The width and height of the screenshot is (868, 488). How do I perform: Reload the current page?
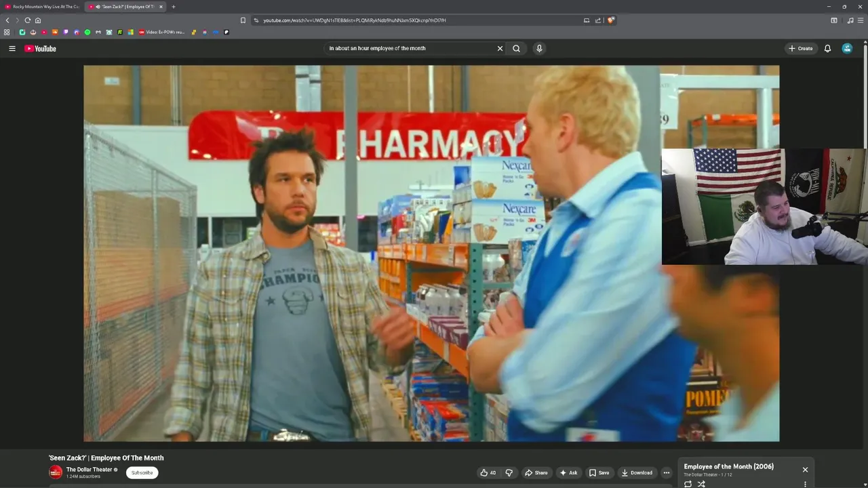point(27,20)
